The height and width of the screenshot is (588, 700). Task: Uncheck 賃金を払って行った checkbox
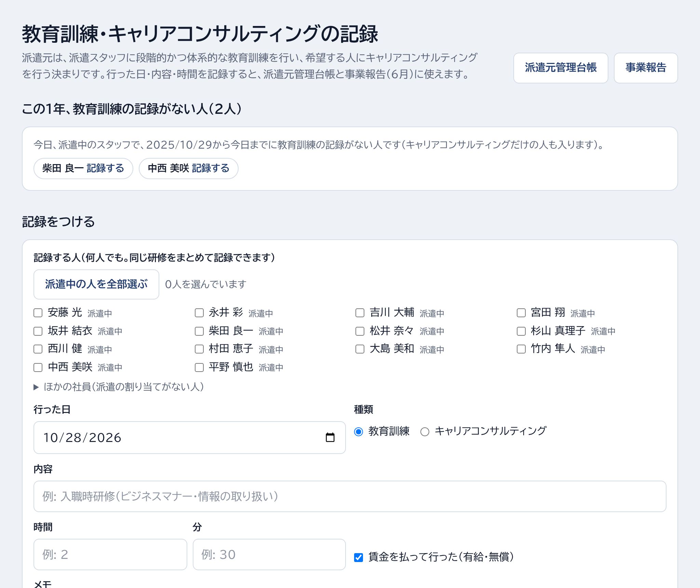(x=359, y=557)
